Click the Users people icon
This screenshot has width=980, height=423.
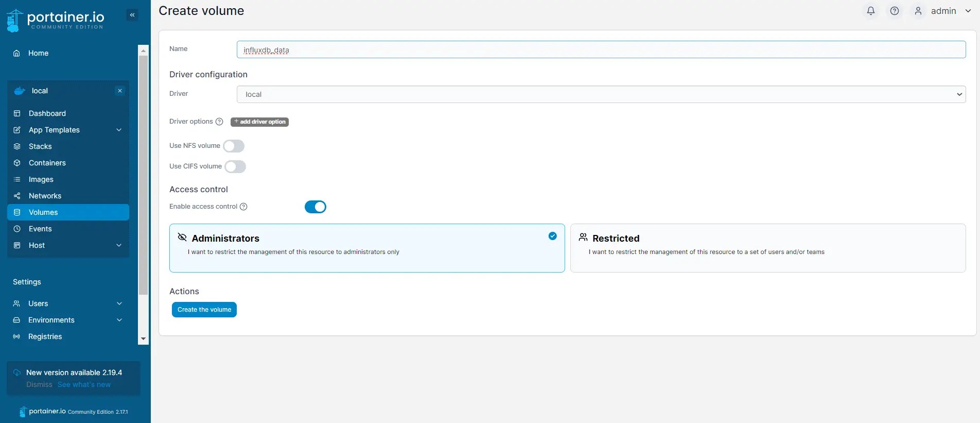[x=16, y=303]
